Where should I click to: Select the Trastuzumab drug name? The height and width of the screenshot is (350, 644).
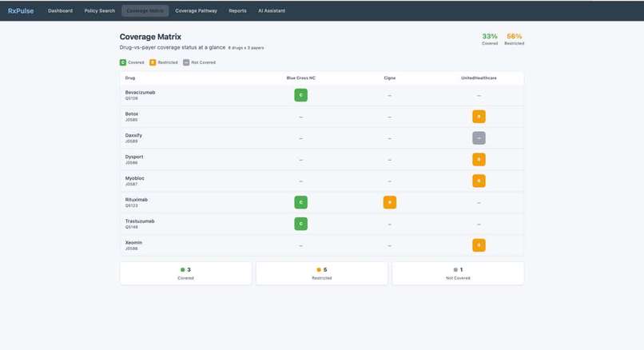(x=140, y=221)
